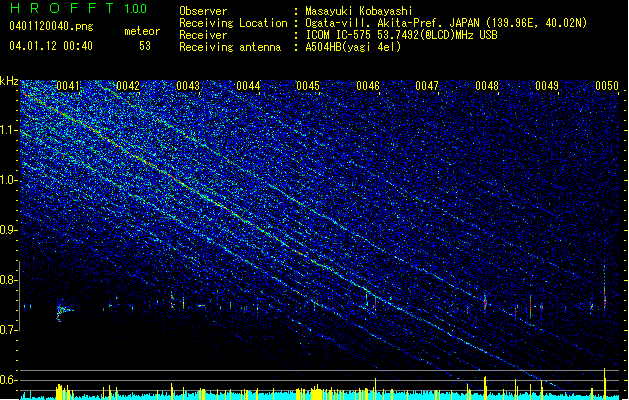Click the 'Receiving antenna' field label
This screenshot has height=400, width=629.
230,47
